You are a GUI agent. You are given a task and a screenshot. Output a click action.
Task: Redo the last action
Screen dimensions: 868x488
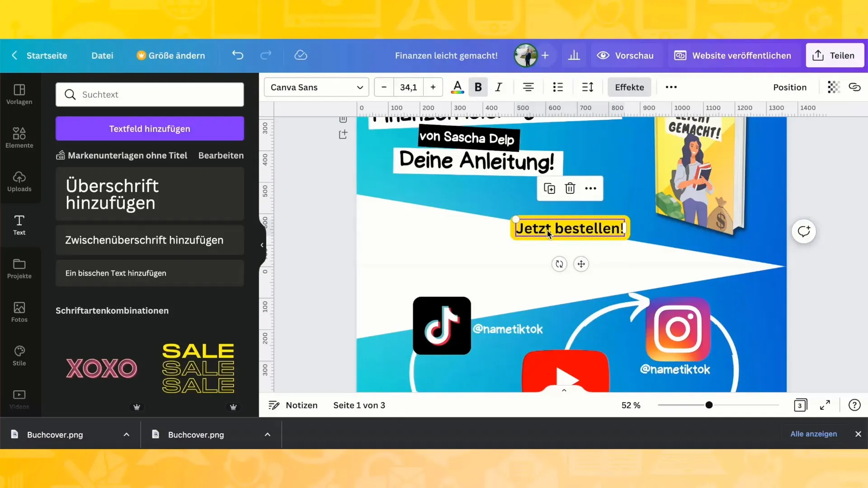click(266, 55)
